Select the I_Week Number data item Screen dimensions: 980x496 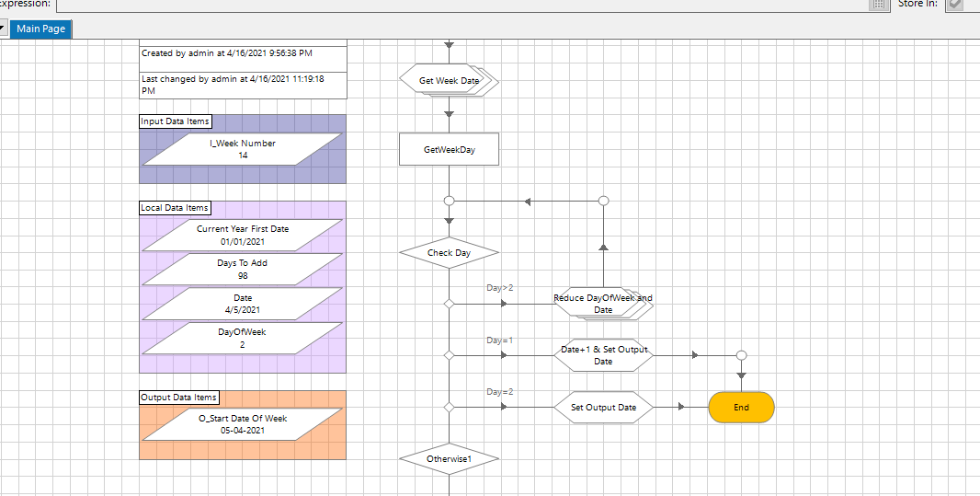243,149
